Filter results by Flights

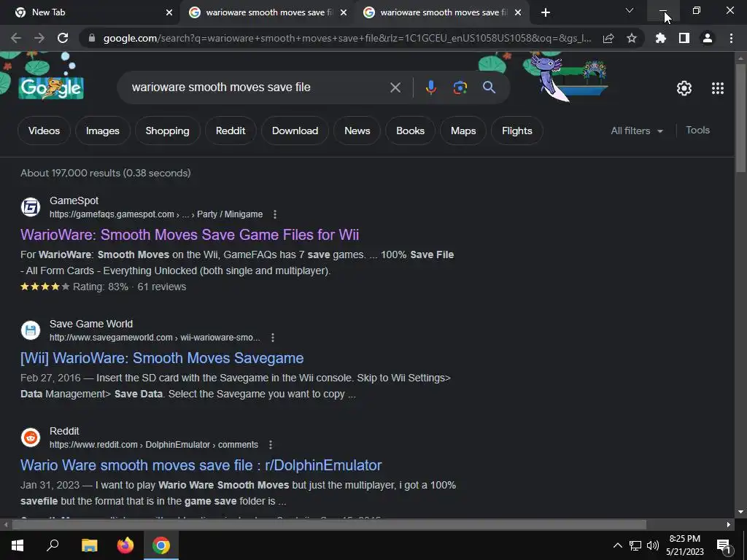[x=517, y=131]
